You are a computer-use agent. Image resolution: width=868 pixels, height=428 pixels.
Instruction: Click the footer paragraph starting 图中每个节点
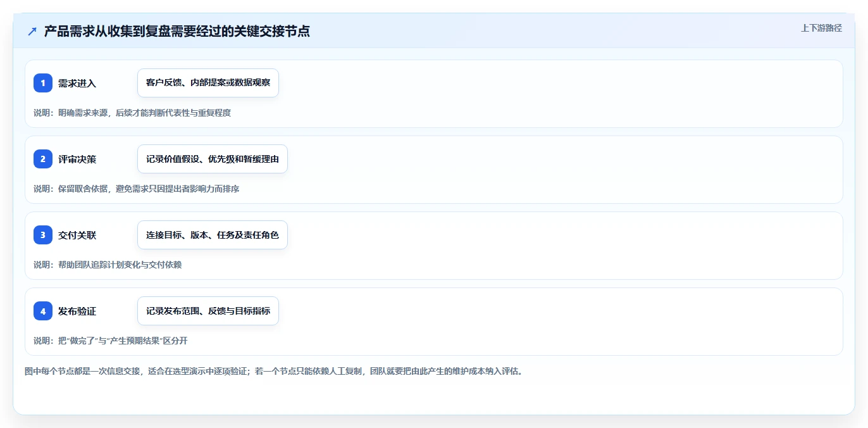(x=274, y=371)
